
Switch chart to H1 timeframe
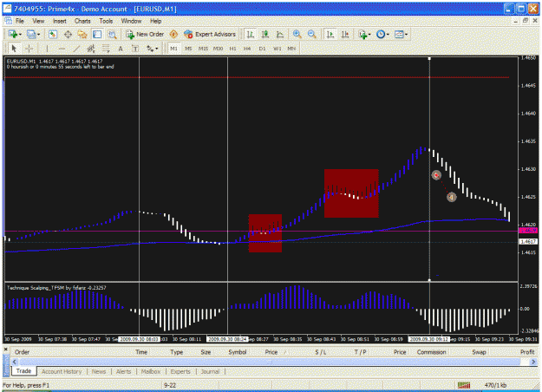(x=232, y=49)
